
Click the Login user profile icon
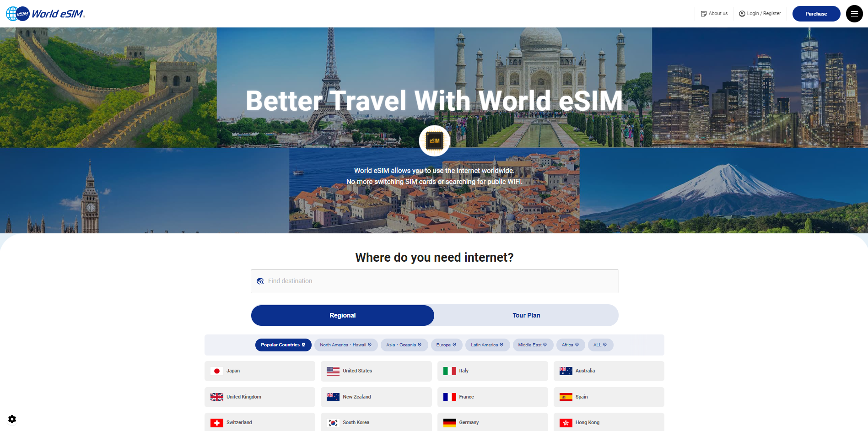coord(742,14)
